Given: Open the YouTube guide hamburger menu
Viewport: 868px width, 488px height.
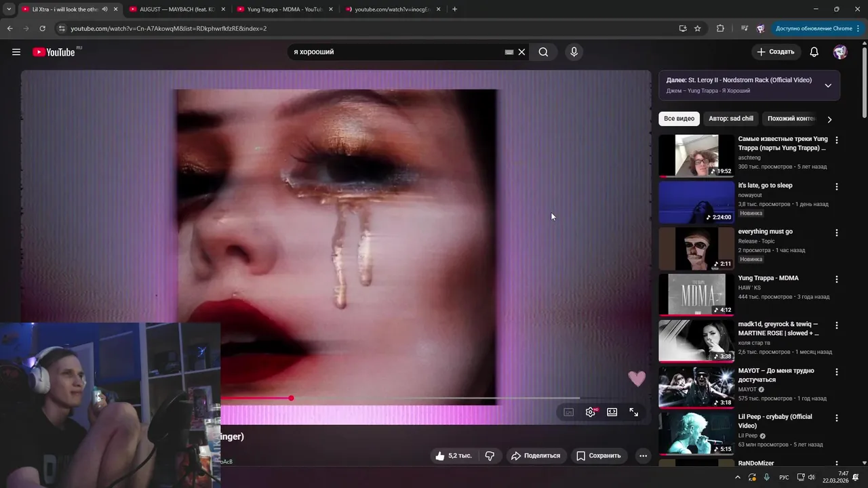Looking at the screenshot, I should point(16,52).
